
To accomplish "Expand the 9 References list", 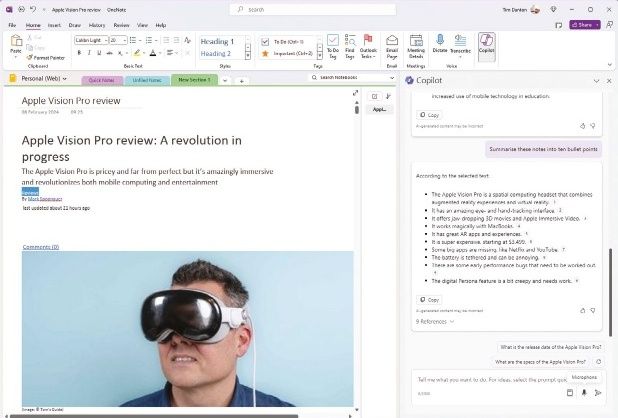I will [x=435, y=321].
